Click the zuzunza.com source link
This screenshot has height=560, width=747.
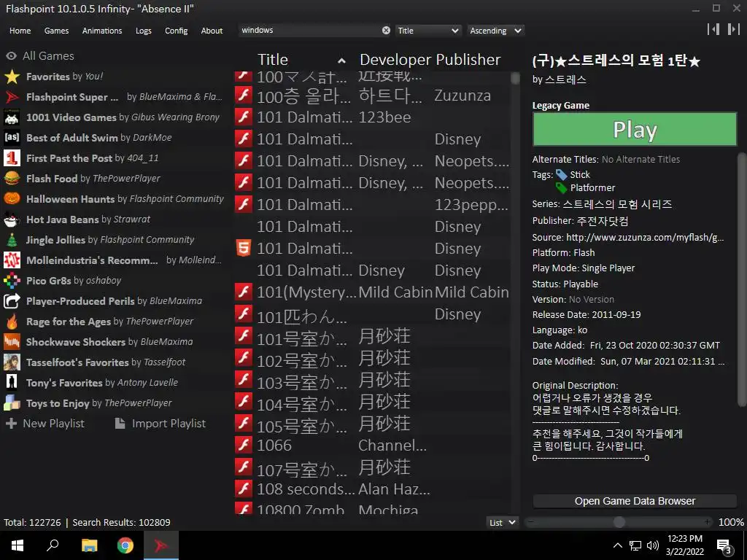tap(645, 237)
